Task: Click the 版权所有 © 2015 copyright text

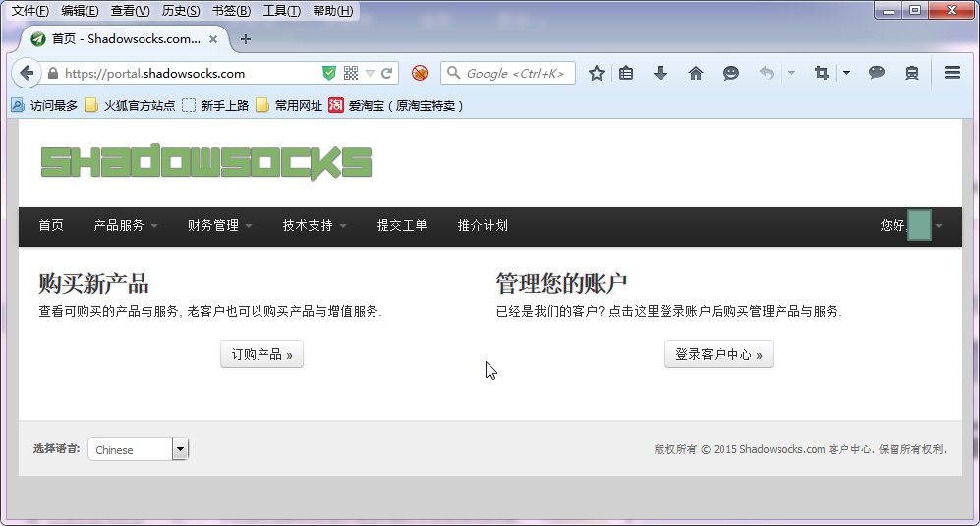Action: [x=801, y=449]
